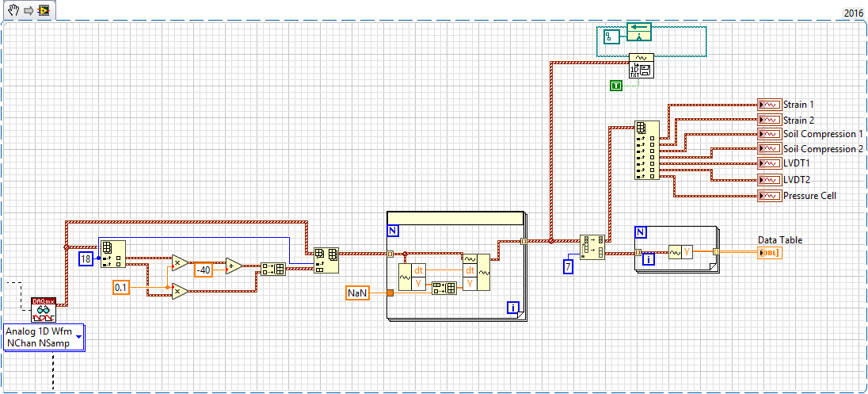
Task: Click the numeric constant 18
Action: coord(86,258)
